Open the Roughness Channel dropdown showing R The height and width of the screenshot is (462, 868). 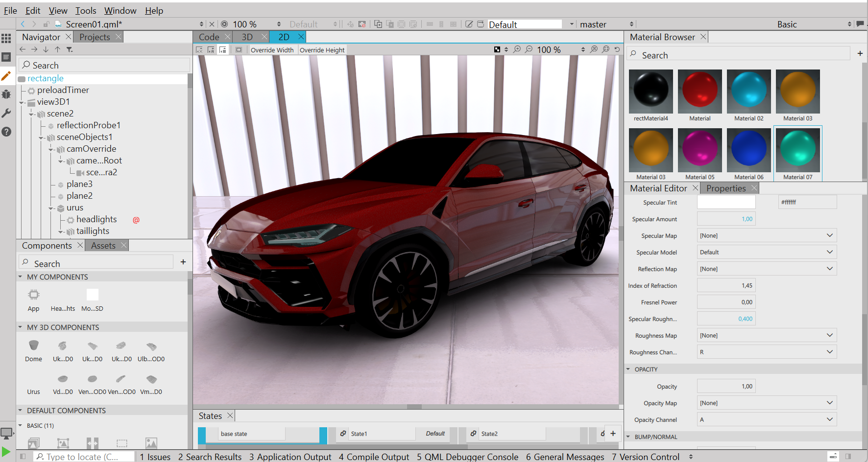[767, 352]
